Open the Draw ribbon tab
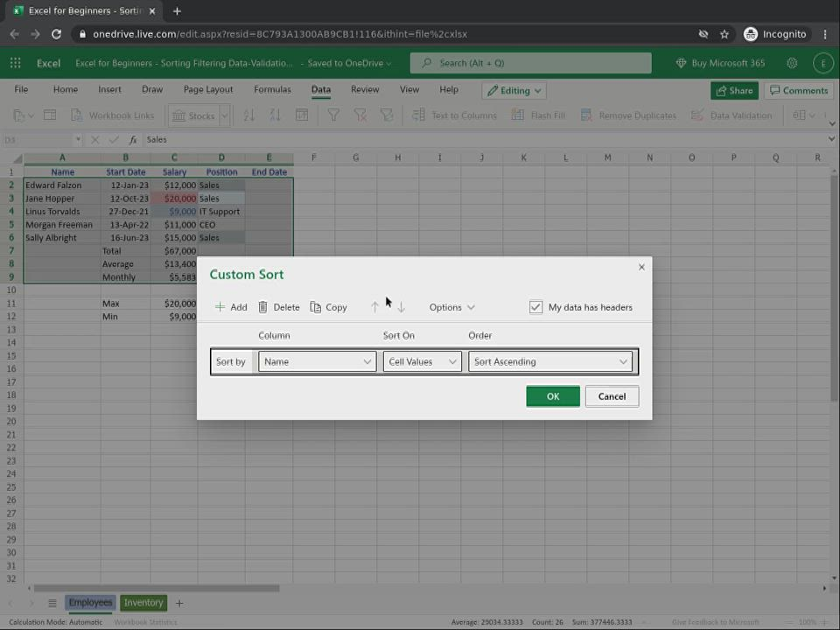Image resolution: width=840 pixels, height=630 pixels. (152, 89)
